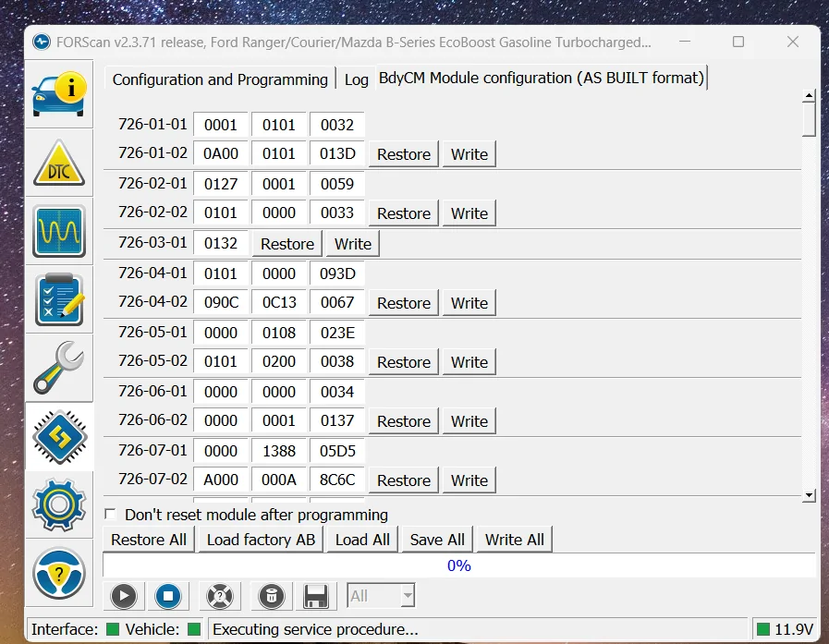Open the configuration and programming chip section

point(58,437)
